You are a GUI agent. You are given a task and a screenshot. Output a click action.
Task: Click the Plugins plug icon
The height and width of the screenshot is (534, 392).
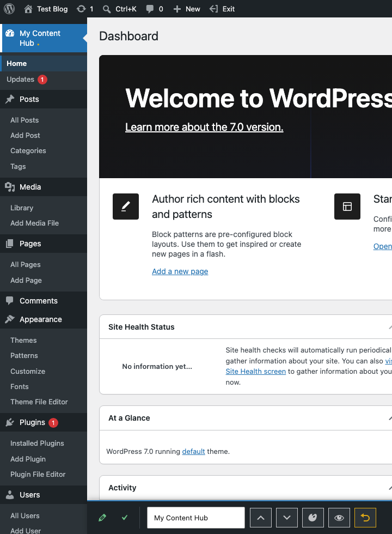click(10, 422)
